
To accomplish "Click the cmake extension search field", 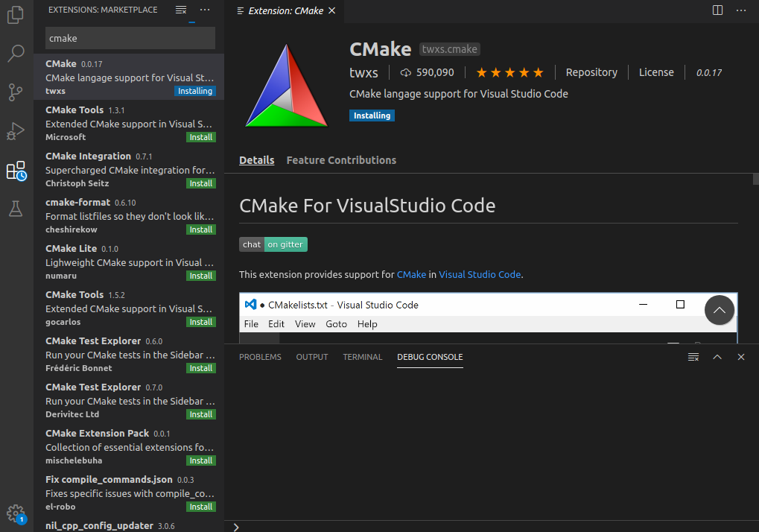I will [130, 38].
